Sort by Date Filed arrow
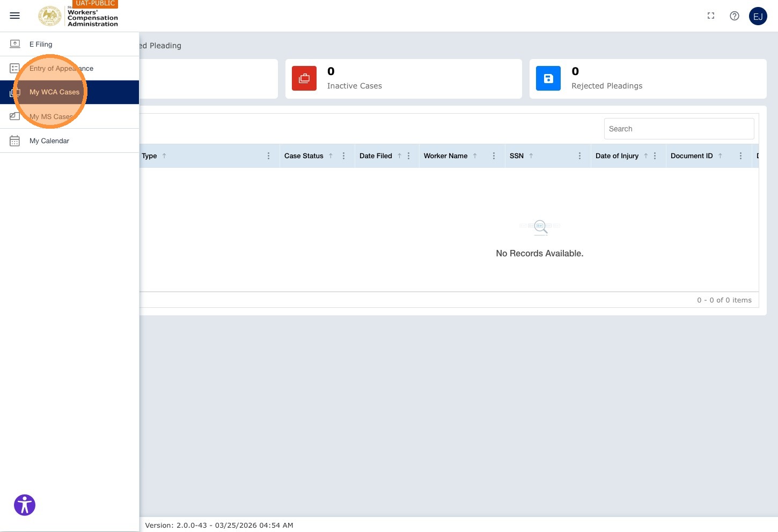778x532 pixels. (399, 156)
